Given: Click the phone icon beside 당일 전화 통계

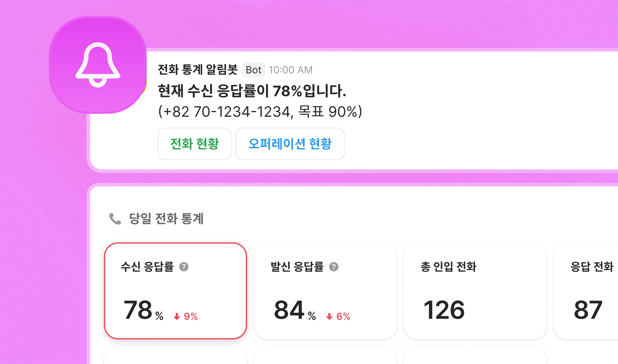Looking at the screenshot, I should (115, 219).
